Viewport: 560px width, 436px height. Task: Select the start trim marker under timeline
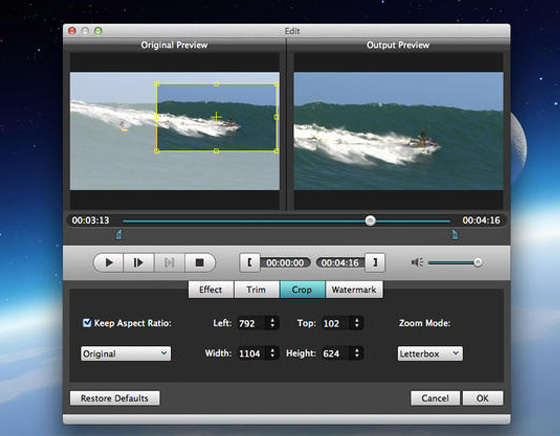119,235
